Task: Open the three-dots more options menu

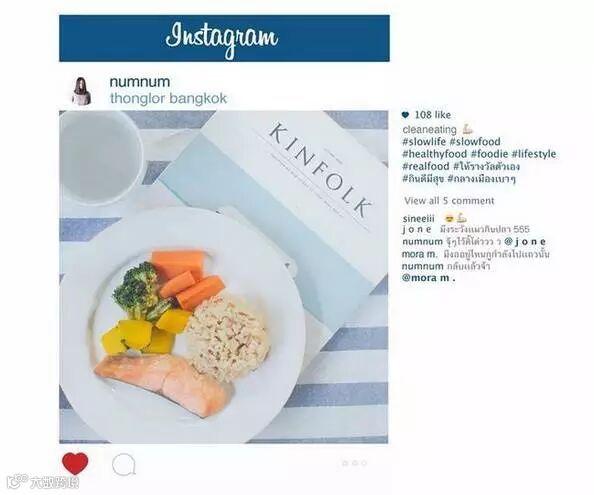Action: 355,463
